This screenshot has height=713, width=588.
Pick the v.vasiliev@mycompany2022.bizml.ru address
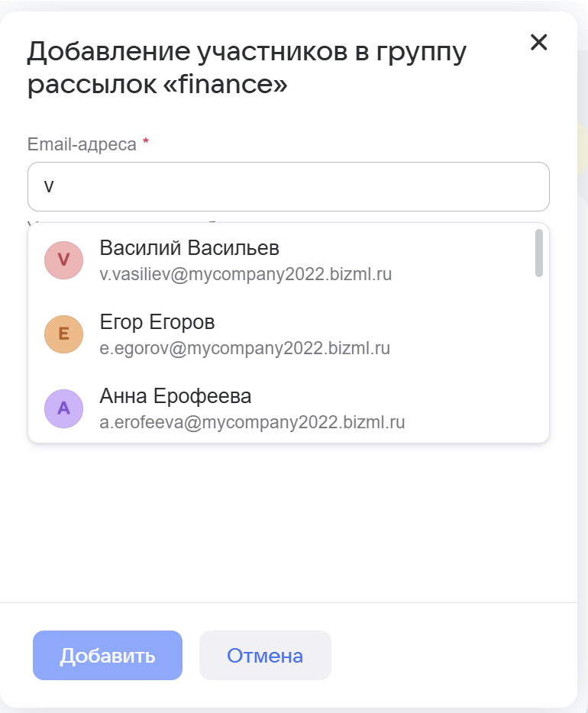pyautogui.click(x=246, y=274)
